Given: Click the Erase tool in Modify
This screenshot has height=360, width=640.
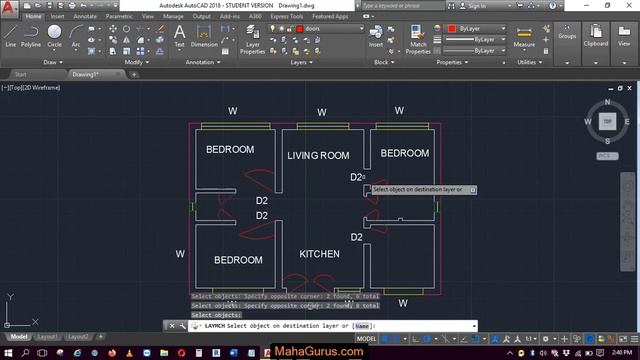Looking at the screenshot, I should click(160, 29).
